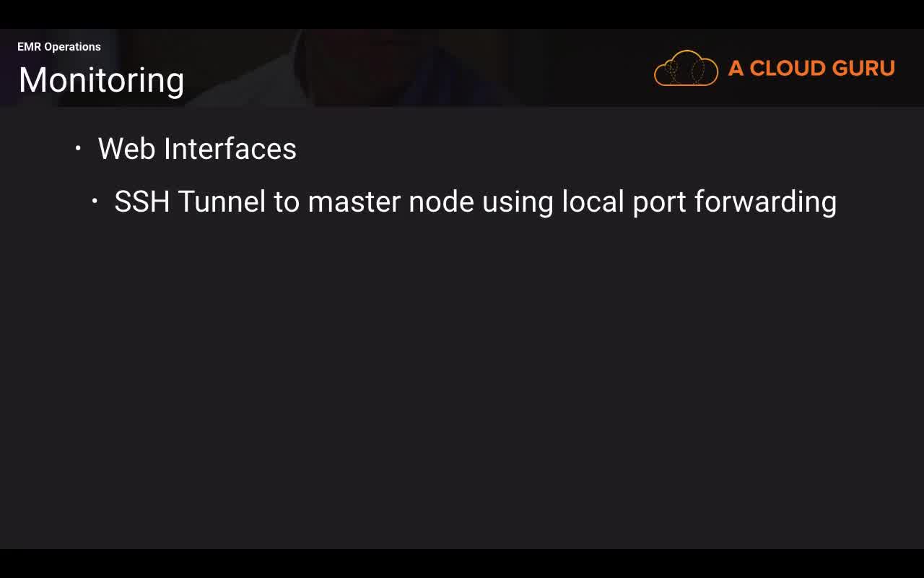Click the bullet dot before SSH Tunnel

[x=95, y=202]
